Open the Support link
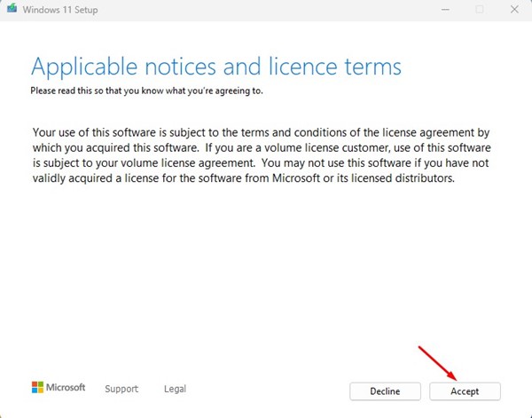Image resolution: width=532 pixels, height=418 pixels. pyautogui.click(x=121, y=389)
